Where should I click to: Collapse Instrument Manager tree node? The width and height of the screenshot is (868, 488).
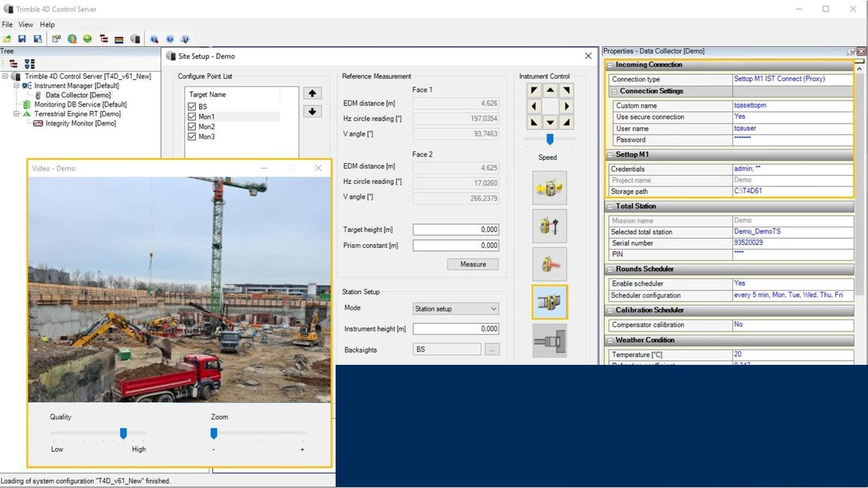(17, 85)
